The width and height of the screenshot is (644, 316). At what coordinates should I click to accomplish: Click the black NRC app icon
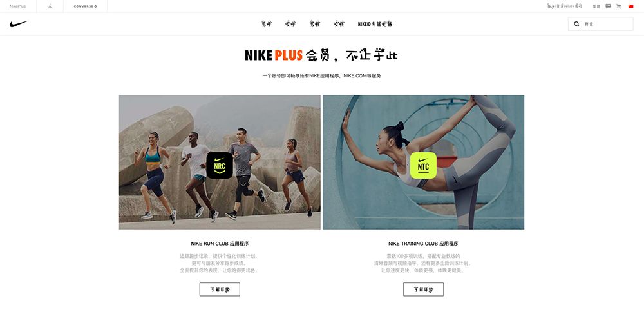pos(220,165)
